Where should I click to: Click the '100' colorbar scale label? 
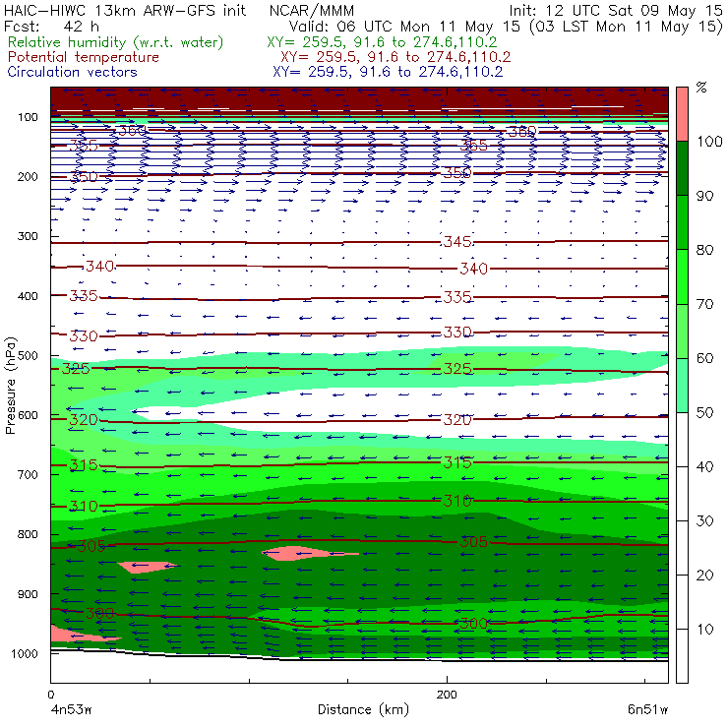(709, 141)
